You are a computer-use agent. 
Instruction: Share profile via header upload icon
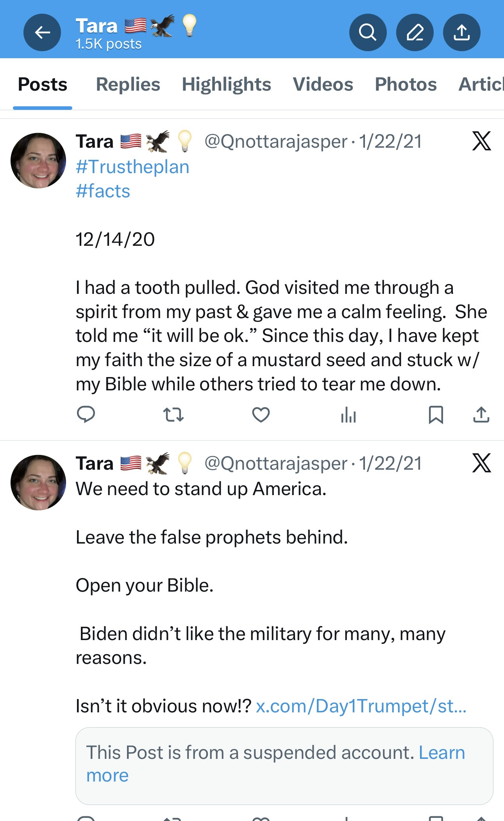(x=461, y=32)
